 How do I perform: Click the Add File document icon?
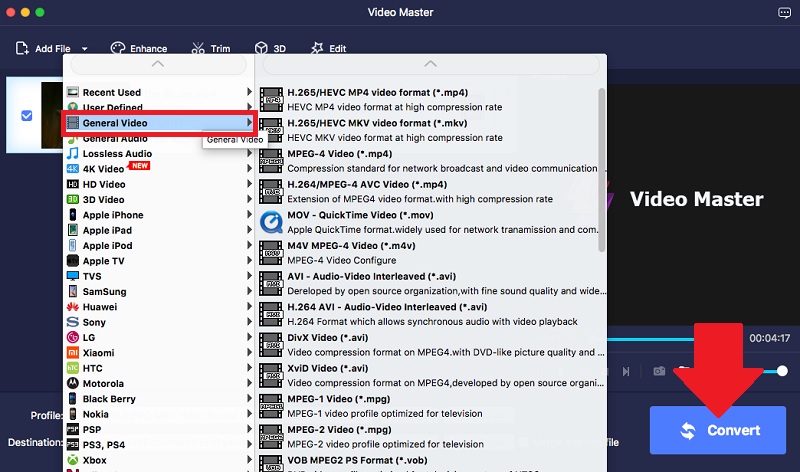tap(22, 48)
